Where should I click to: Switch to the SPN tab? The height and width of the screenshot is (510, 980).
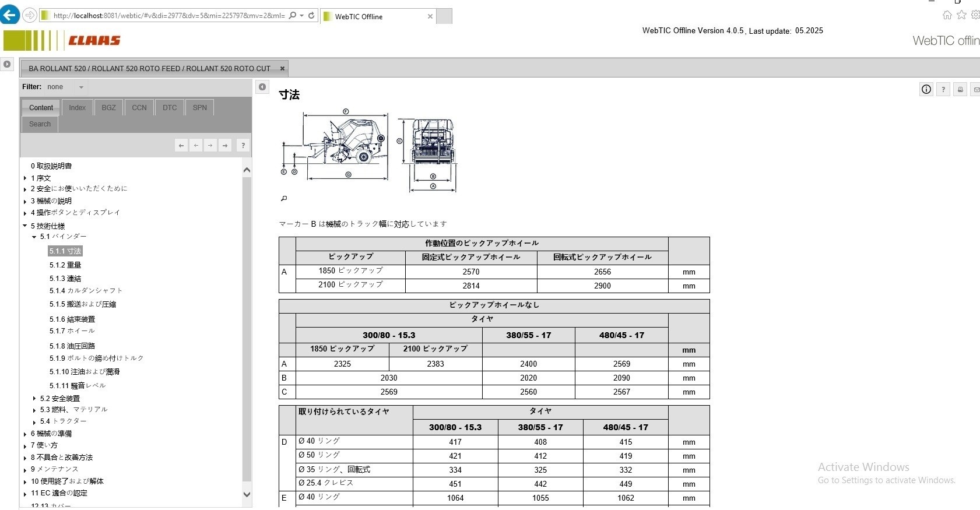200,107
